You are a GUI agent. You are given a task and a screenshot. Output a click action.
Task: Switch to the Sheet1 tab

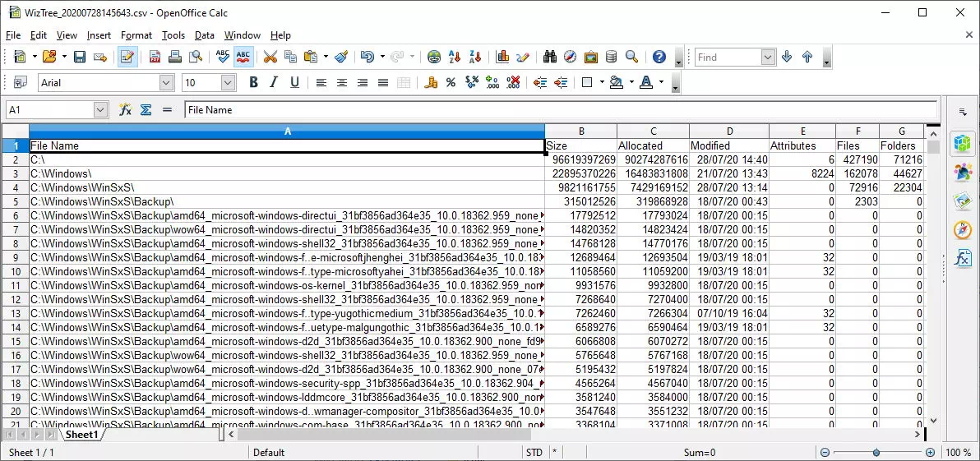point(81,434)
